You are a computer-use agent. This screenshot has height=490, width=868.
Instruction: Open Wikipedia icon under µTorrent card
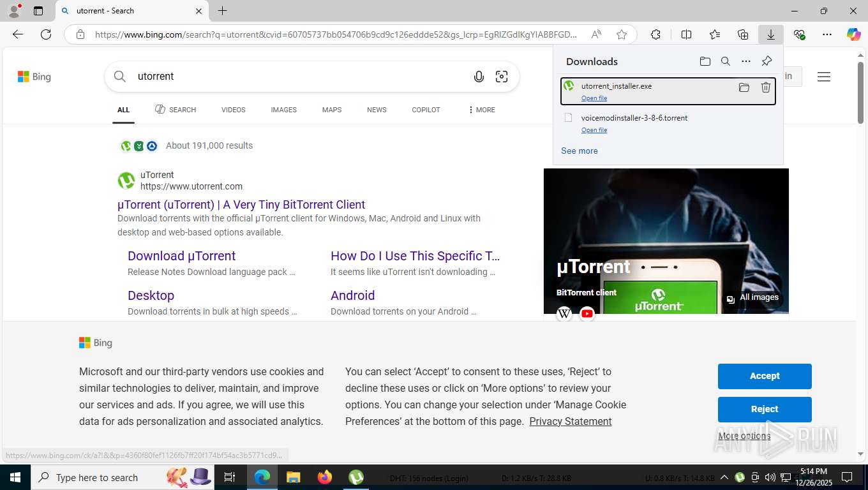[564, 313]
